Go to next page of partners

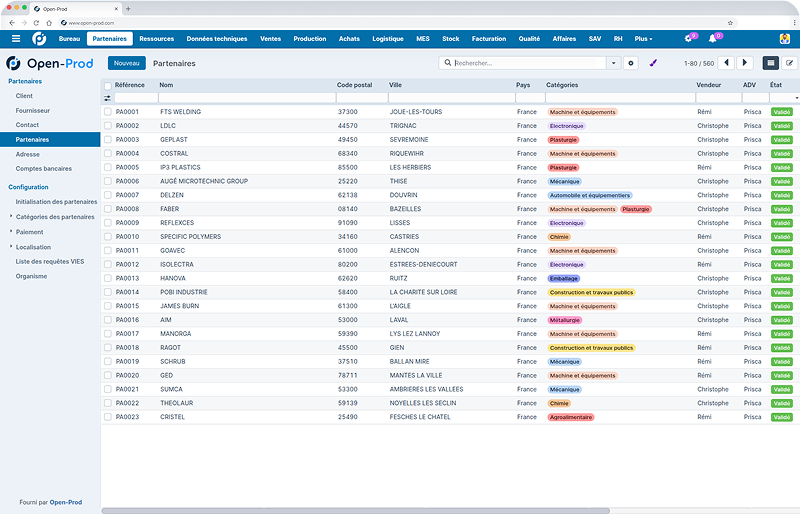[745, 63]
